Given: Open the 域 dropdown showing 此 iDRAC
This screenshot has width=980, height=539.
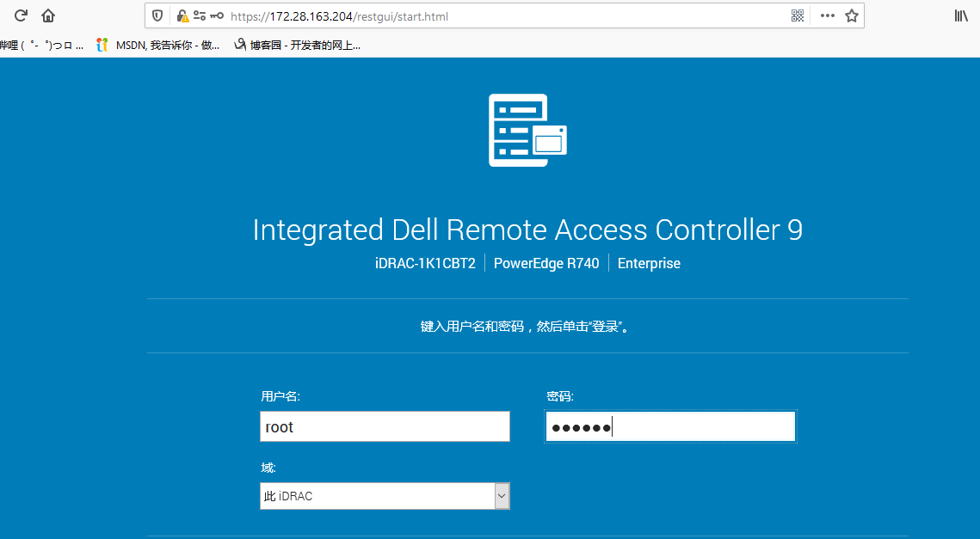Looking at the screenshot, I should tap(385, 496).
